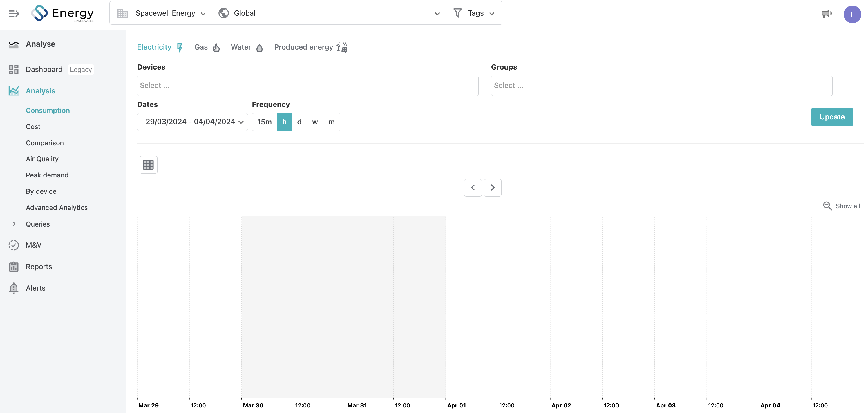868x413 pixels.
Task: Open Consumption in sidebar
Action: tap(48, 111)
